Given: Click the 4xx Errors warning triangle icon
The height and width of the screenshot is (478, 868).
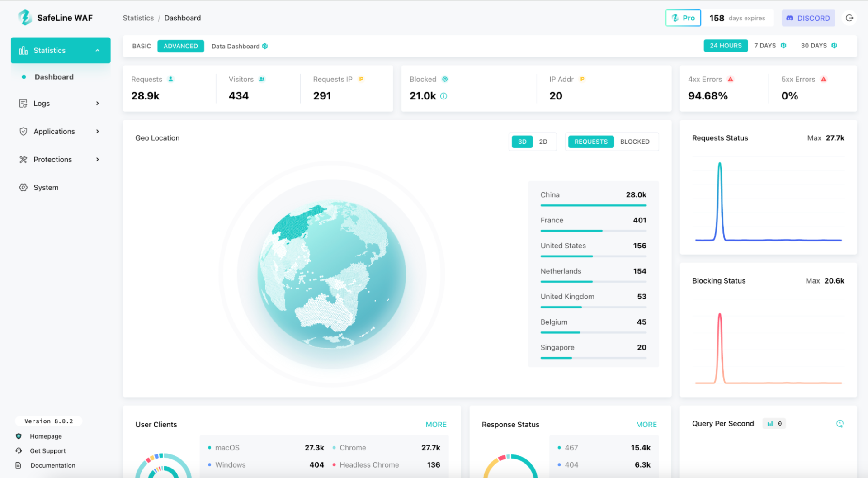Looking at the screenshot, I should coord(731,79).
